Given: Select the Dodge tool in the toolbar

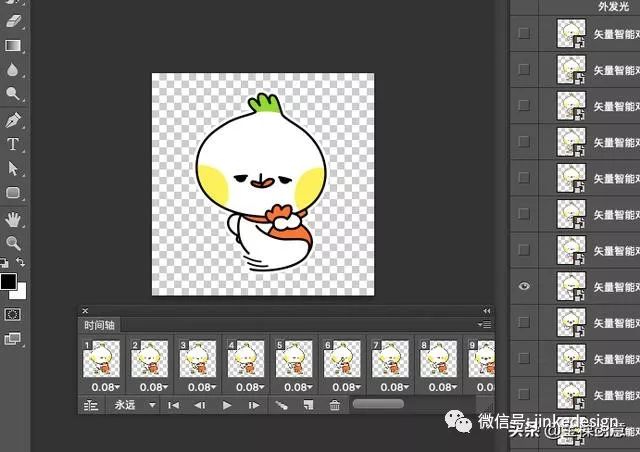Looking at the screenshot, I should pos(13,94).
